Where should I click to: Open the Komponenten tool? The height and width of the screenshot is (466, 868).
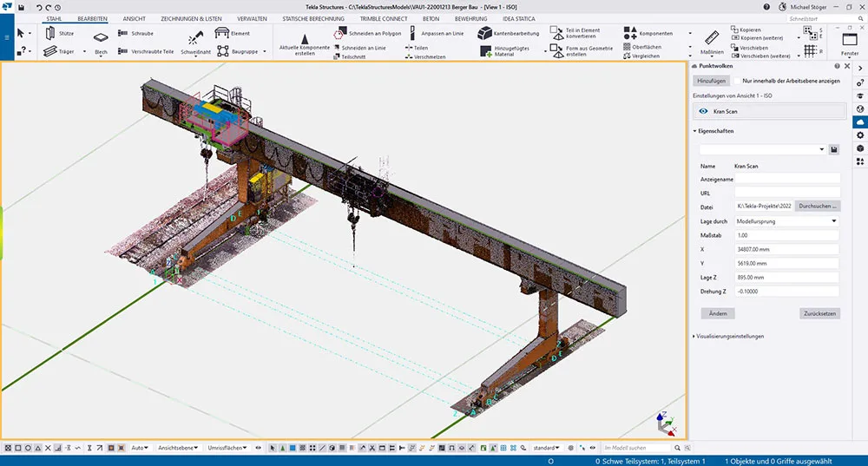pos(648,33)
